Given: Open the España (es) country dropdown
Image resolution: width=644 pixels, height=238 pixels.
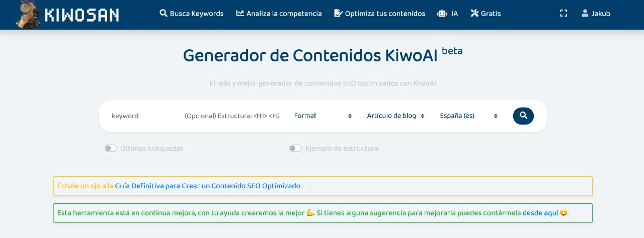Looking at the screenshot, I should (468, 116).
